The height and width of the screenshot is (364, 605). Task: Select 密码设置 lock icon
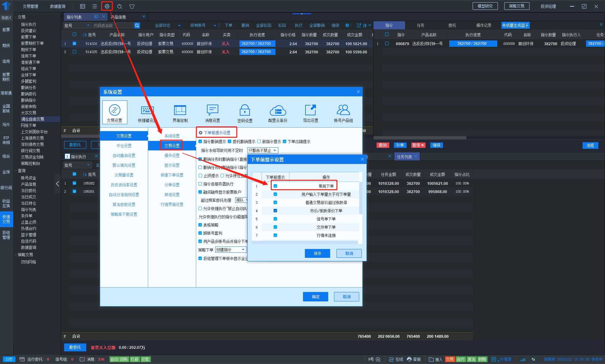tap(245, 113)
